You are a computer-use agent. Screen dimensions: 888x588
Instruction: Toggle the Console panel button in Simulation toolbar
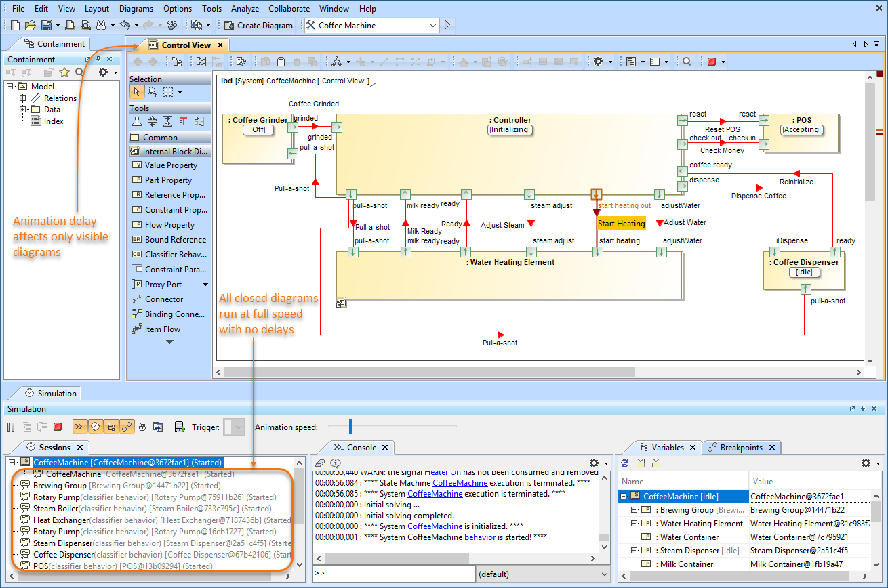(x=80, y=427)
